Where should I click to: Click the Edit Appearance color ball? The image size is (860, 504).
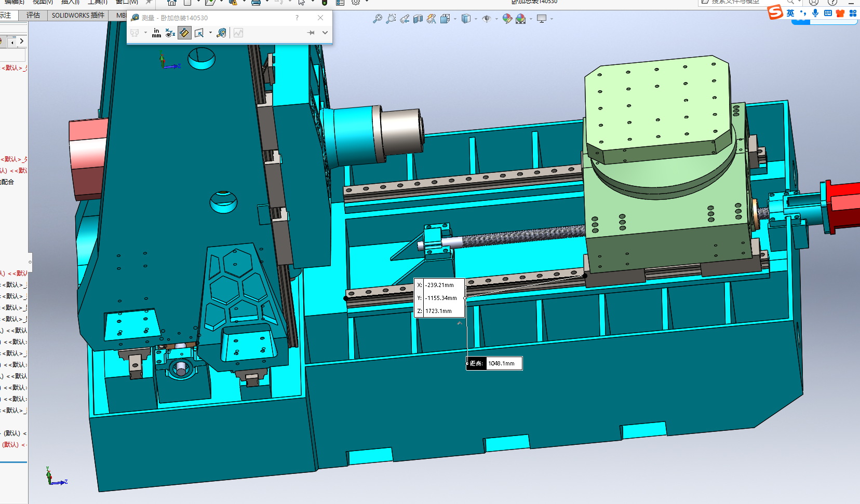point(507,19)
